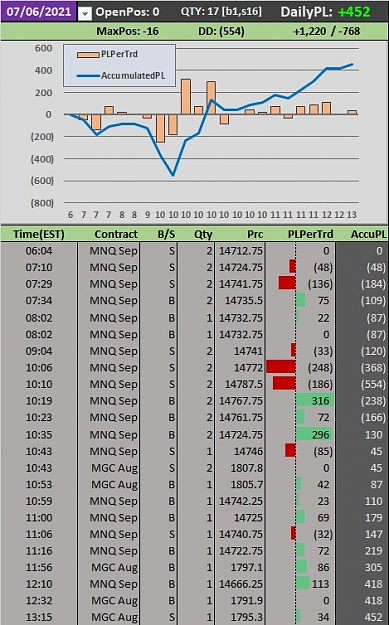
Task: Click the PL value (136) cell
Action: (320, 284)
